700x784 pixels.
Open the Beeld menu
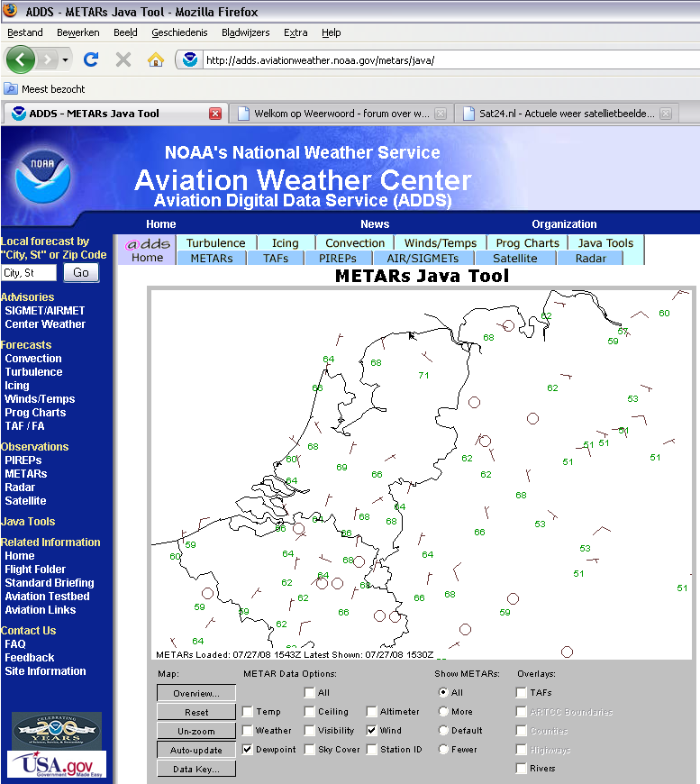coord(125,32)
